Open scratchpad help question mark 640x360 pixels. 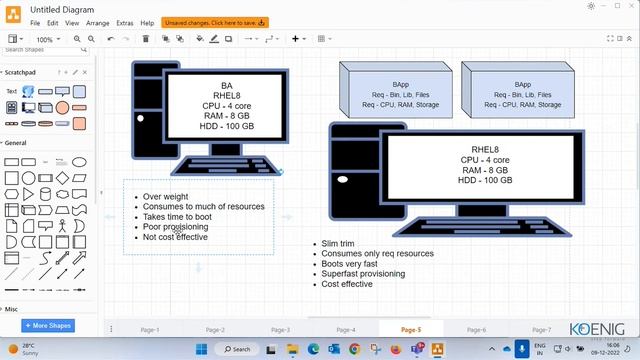59,72
